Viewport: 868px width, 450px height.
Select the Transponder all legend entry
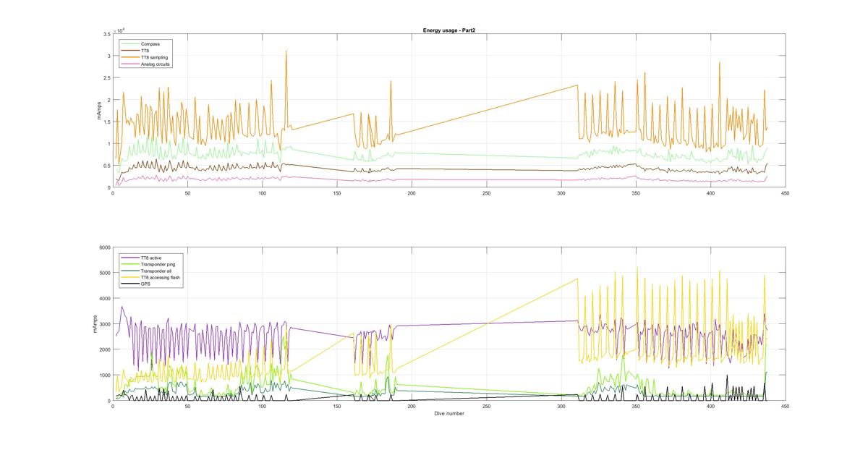pos(156,271)
